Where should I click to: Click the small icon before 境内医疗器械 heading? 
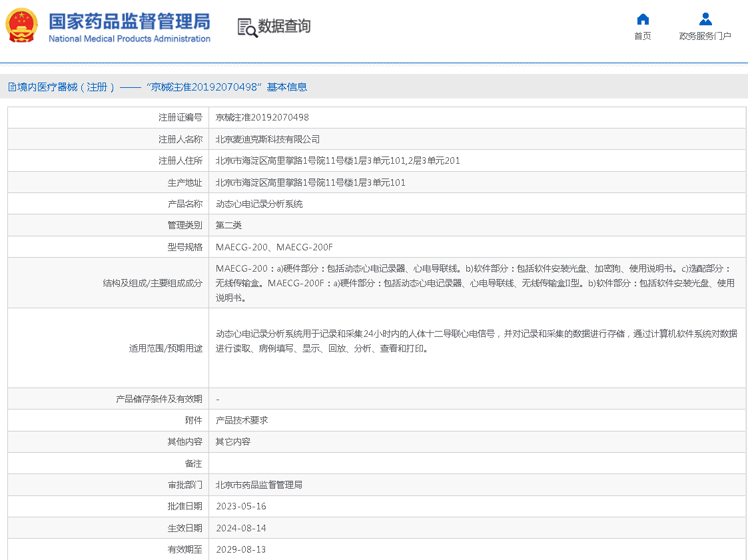(x=12, y=87)
